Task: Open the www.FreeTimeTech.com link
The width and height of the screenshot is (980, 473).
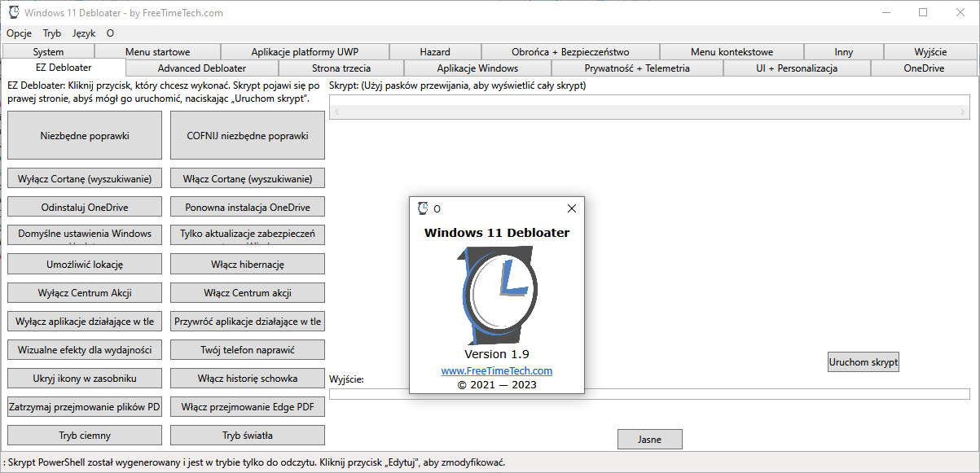Action: (497, 370)
